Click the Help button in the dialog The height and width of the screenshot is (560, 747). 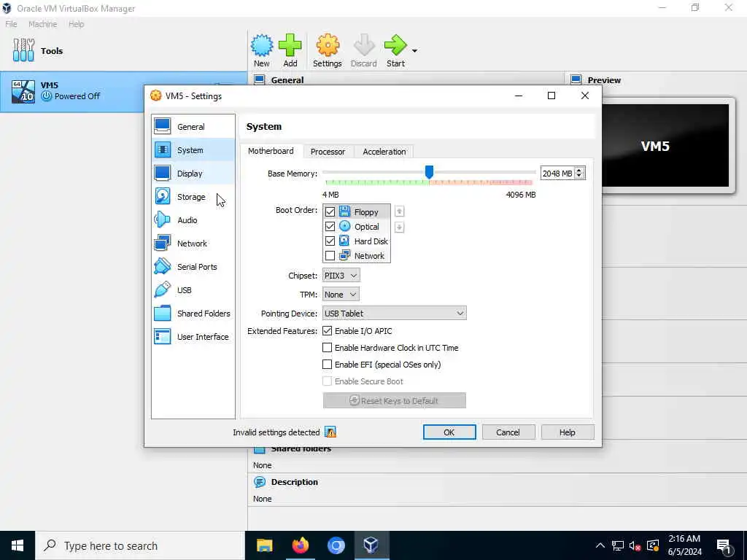tap(567, 432)
